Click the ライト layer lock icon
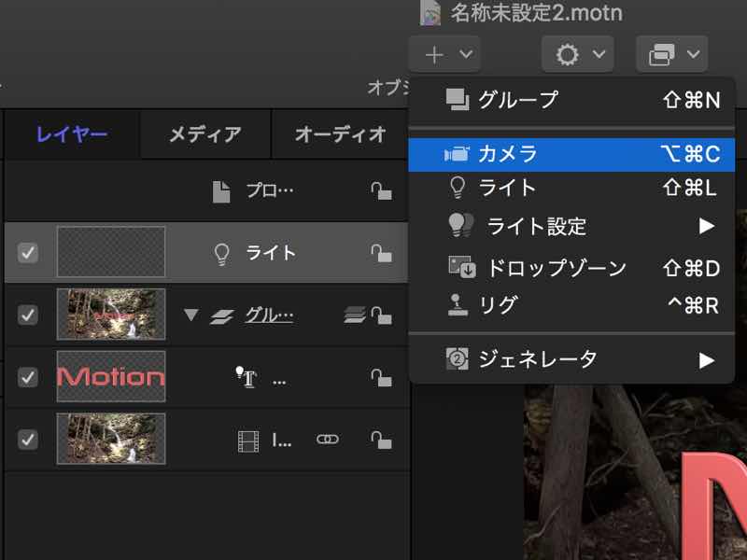The width and height of the screenshot is (747, 560). click(380, 253)
